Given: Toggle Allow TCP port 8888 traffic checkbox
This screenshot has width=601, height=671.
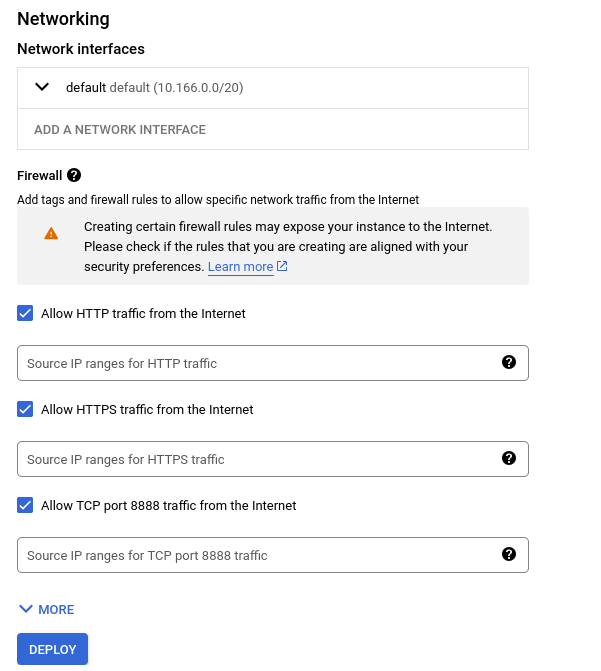Looking at the screenshot, I should [25, 505].
